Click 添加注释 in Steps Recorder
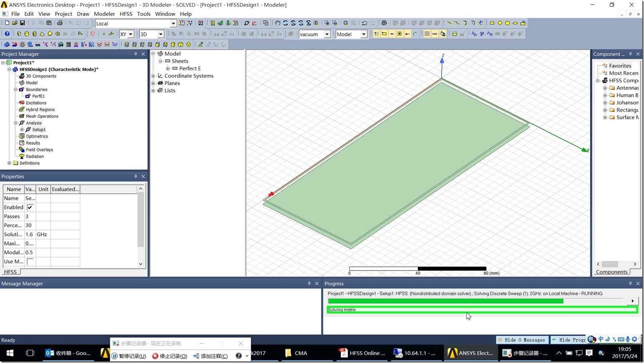Viewport: 644px width, 363px height. [210, 356]
